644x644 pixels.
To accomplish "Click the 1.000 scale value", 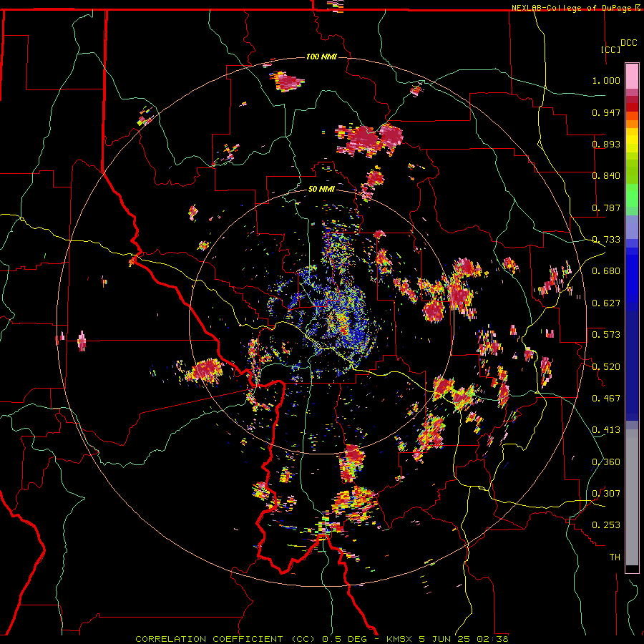I will pyautogui.click(x=606, y=80).
